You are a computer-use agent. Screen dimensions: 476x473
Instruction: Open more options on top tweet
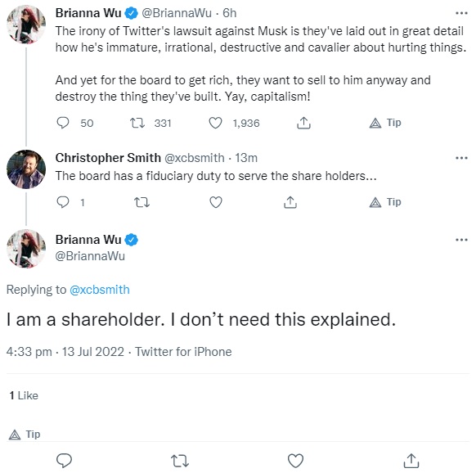coord(461,13)
